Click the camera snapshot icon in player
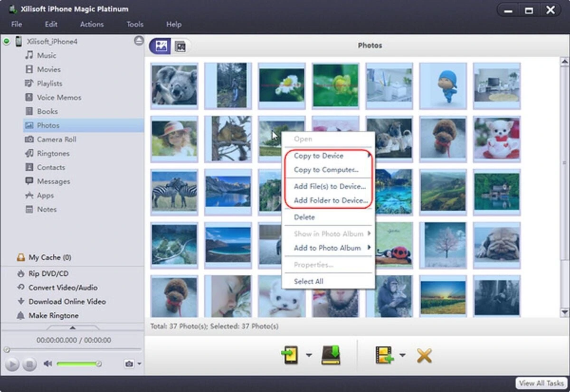570x392 pixels. [x=129, y=364]
